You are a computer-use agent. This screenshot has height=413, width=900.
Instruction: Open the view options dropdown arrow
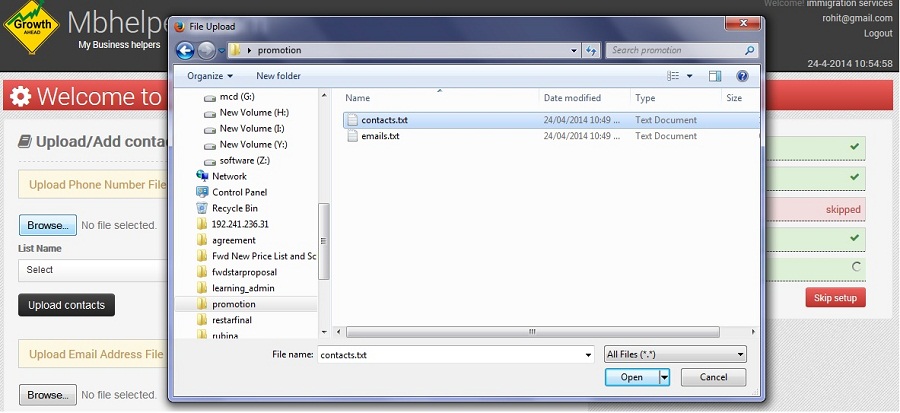click(x=690, y=76)
